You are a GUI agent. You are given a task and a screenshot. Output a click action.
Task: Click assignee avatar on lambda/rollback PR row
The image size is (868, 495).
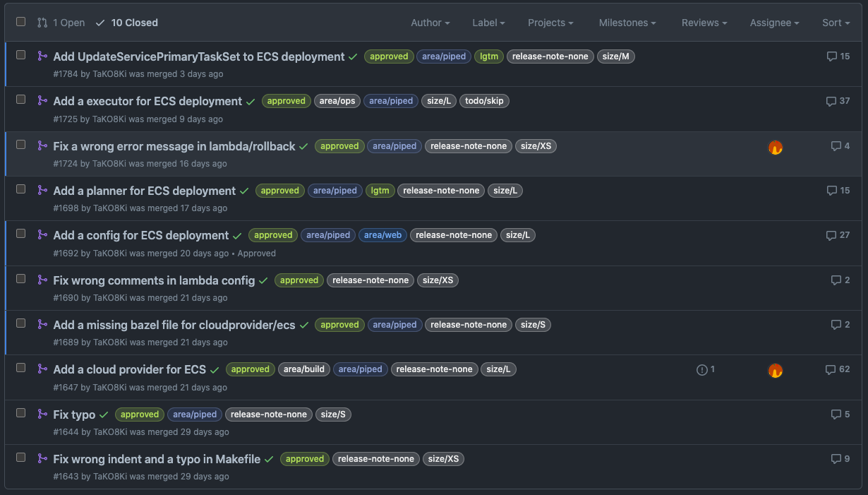pos(776,148)
